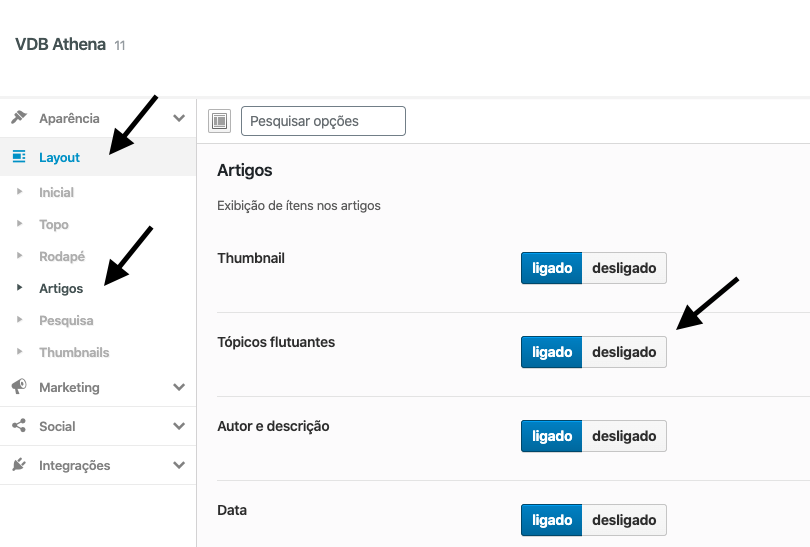
Task: Open the Topo layout subsection
Action: point(54,224)
